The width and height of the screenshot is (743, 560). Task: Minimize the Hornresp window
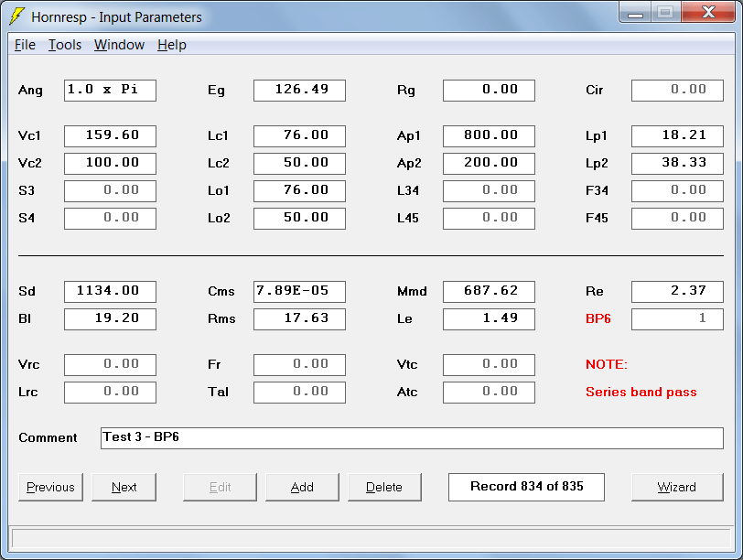tap(635, 13)
